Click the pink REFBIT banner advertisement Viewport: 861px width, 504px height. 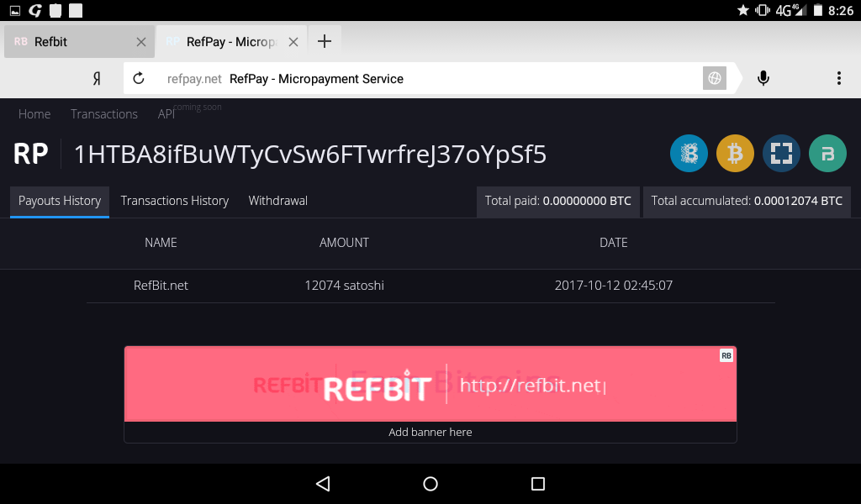[x=430, y=384]
